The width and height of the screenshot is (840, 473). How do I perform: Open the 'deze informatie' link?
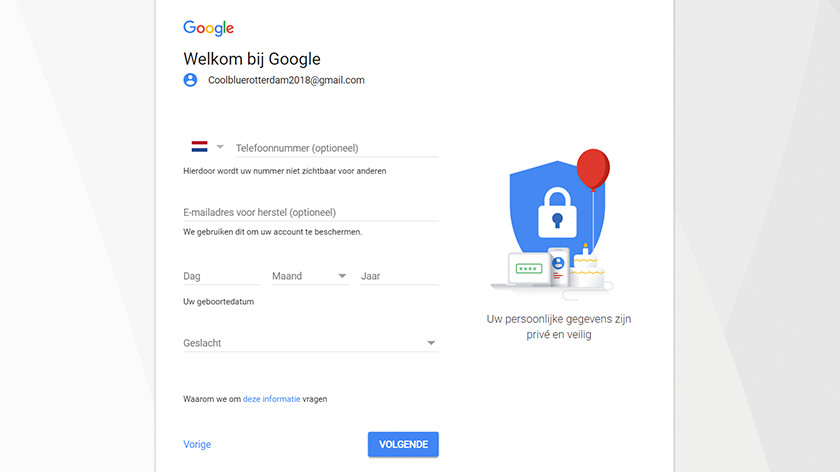pos(271,399)
